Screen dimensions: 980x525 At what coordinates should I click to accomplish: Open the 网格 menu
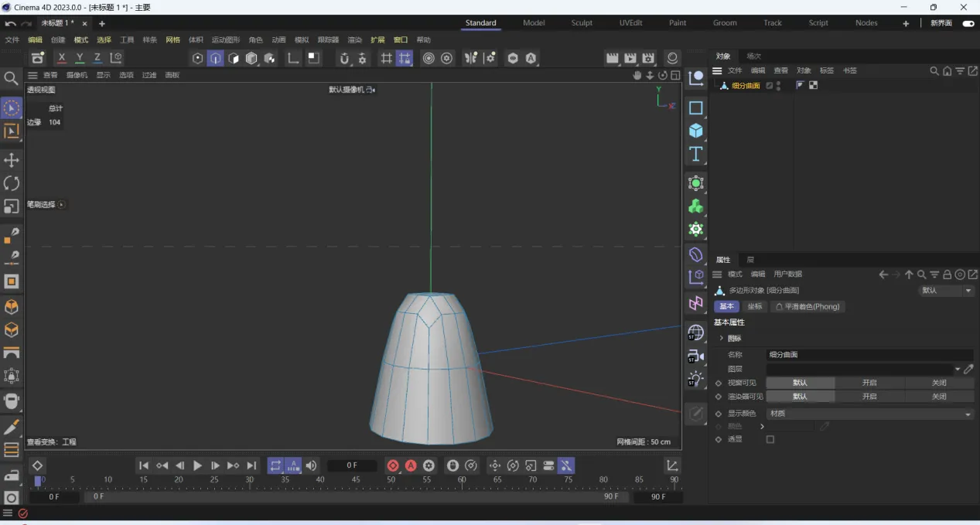(x=172, y=39)
